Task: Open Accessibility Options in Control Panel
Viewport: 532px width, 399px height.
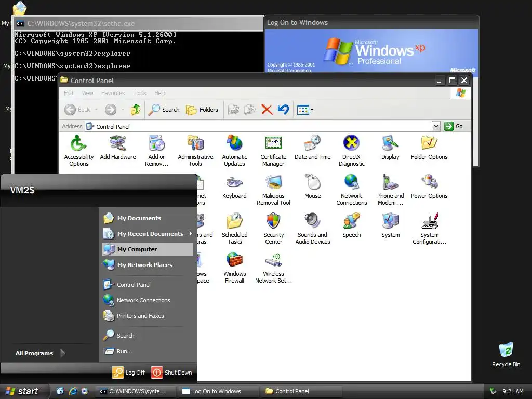Action: tap(79, 151)
